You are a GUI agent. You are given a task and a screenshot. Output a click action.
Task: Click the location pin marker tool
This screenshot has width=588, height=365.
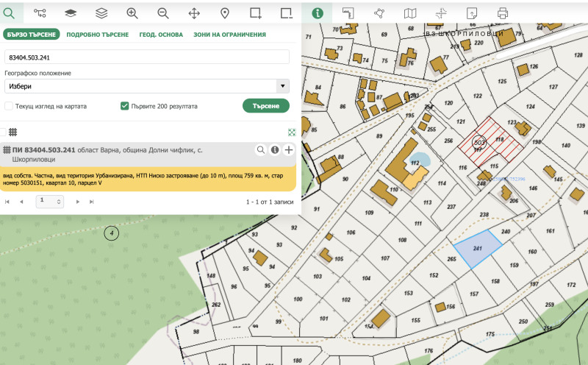point(225,13)
